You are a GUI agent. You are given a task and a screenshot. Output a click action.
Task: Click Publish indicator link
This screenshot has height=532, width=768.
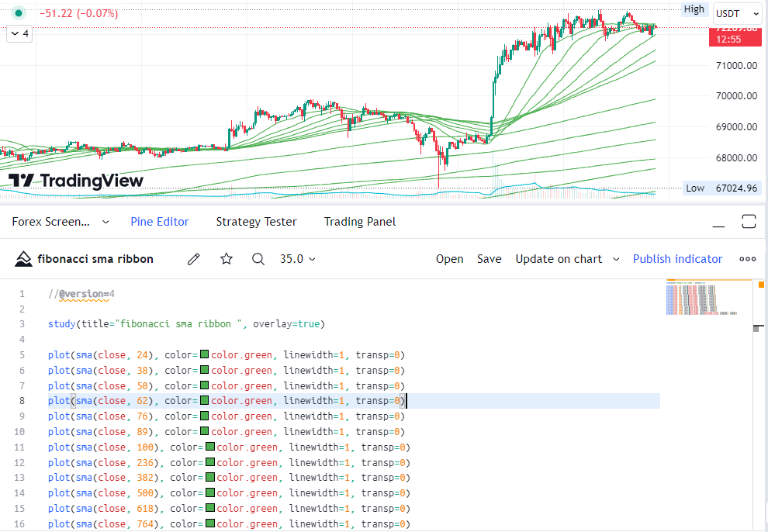[677, 259]
